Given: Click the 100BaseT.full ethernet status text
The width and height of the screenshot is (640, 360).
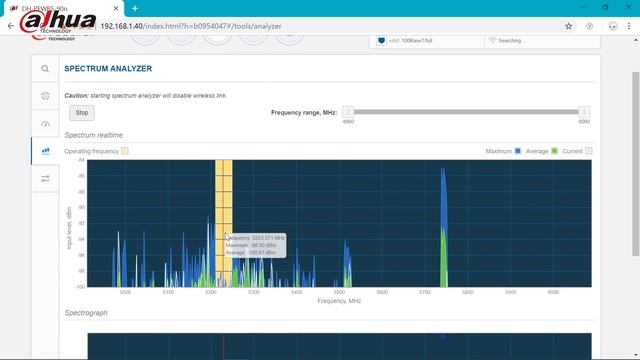Looking at the screenshot, I should [x=417, y=41].
